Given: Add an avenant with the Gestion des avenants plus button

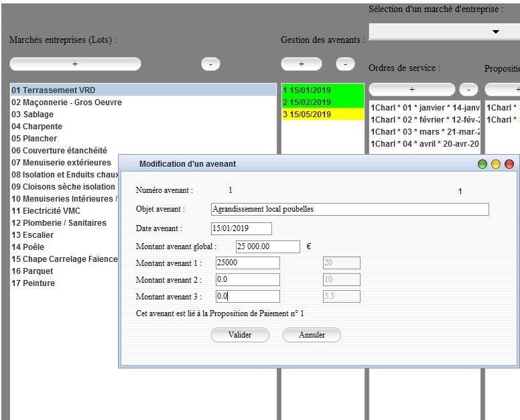Looking at the screenshot, I should click(302, 64).
